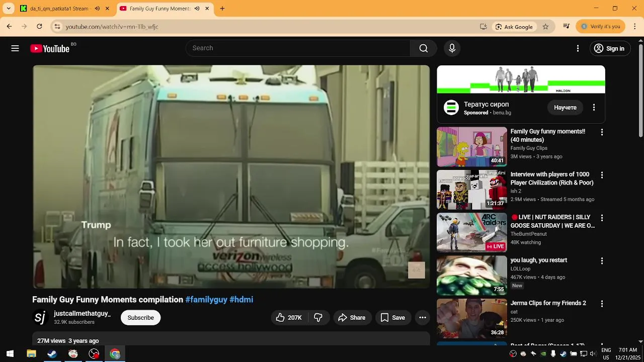Viewport: 644px width, 362px height.
Task: Open the Jerma Clips thumbnail
Action: 472,318
